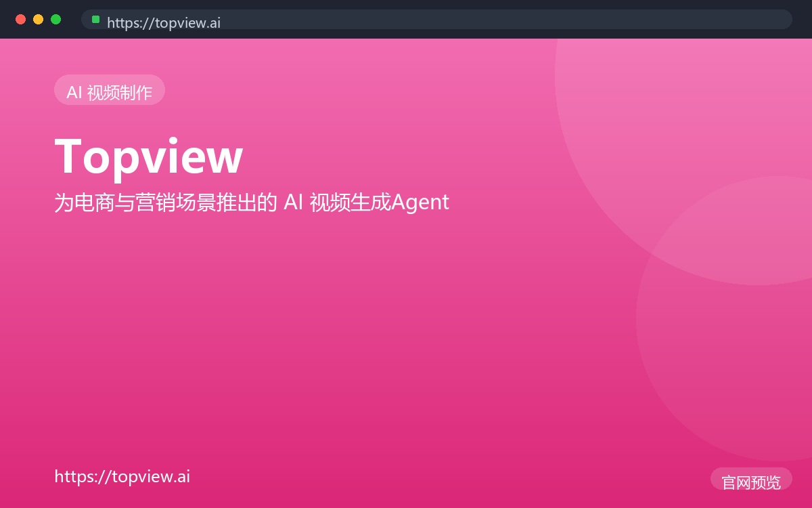Click the address bar showing https://topview.ai

(x=436, y=20)
